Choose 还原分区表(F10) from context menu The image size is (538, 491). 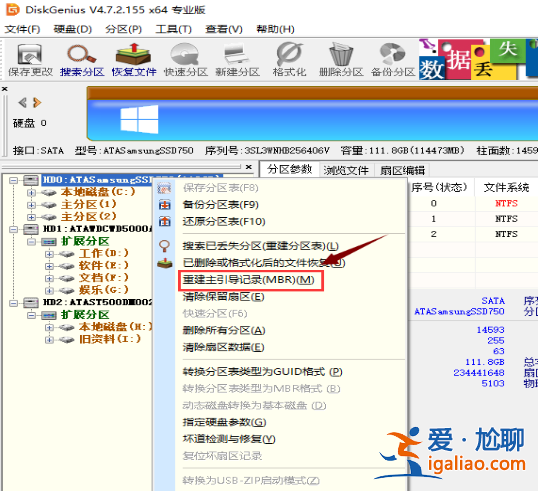(224, 221)
